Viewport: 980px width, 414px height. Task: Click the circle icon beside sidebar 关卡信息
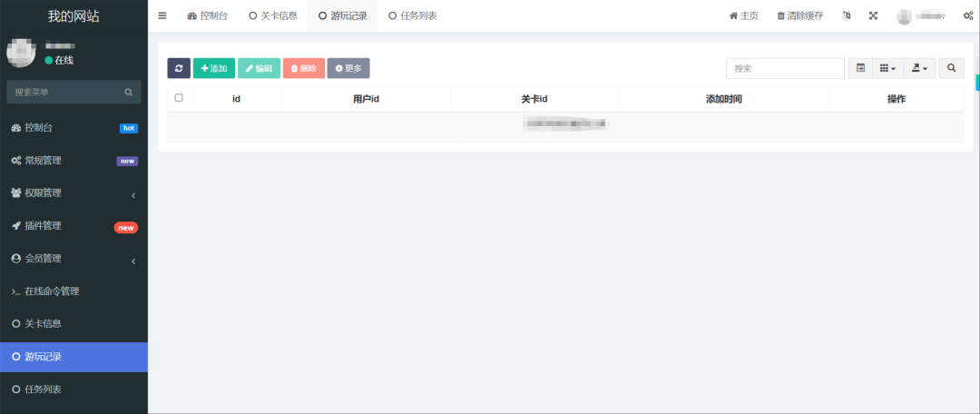coord(16,323)
